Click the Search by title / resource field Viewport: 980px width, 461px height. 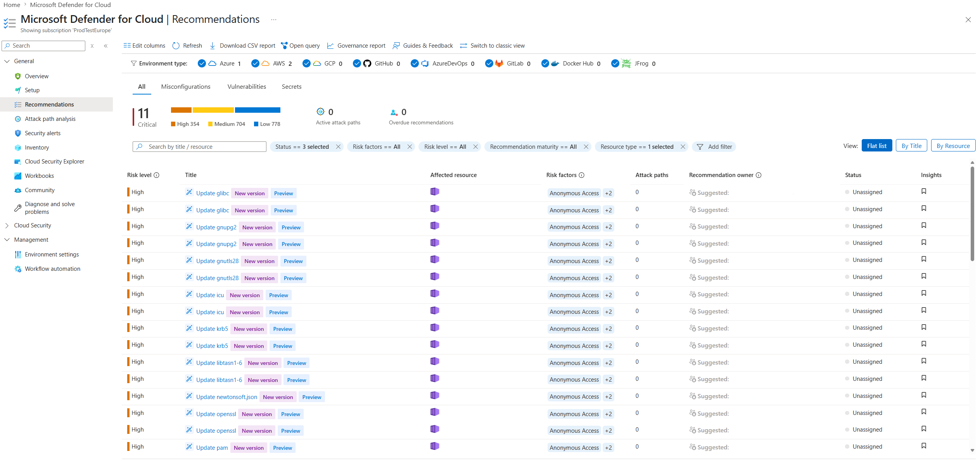click(x=199, y=147)
